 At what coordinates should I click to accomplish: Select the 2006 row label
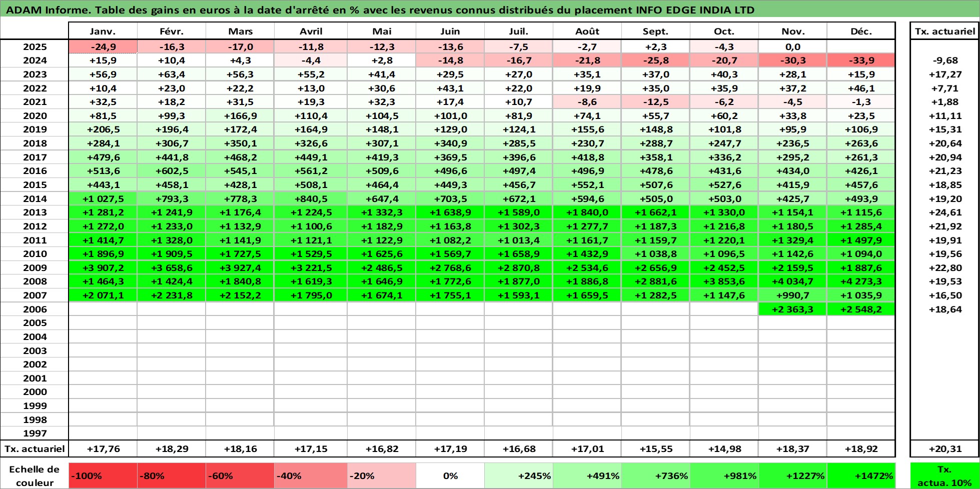(x=35, y=309)
